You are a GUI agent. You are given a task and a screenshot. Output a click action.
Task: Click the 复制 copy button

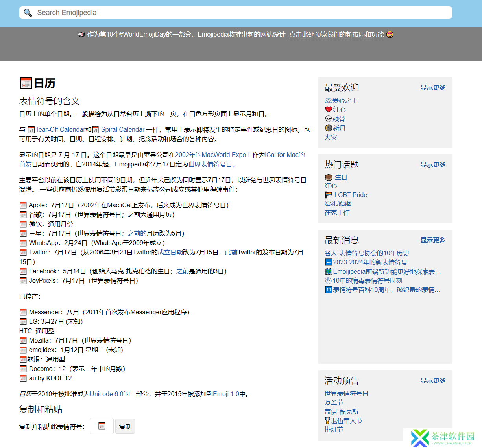pyautogui.click(x=125, y=426)
